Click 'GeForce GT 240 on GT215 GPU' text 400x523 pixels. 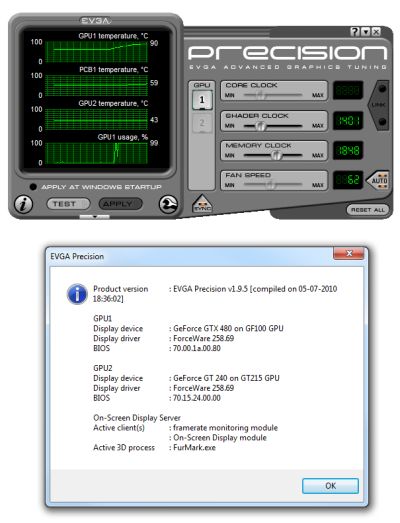tap(226, 378)
